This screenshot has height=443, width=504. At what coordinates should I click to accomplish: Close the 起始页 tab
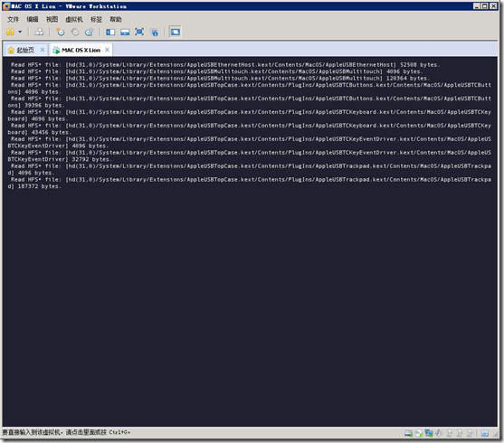coord(43,50)
